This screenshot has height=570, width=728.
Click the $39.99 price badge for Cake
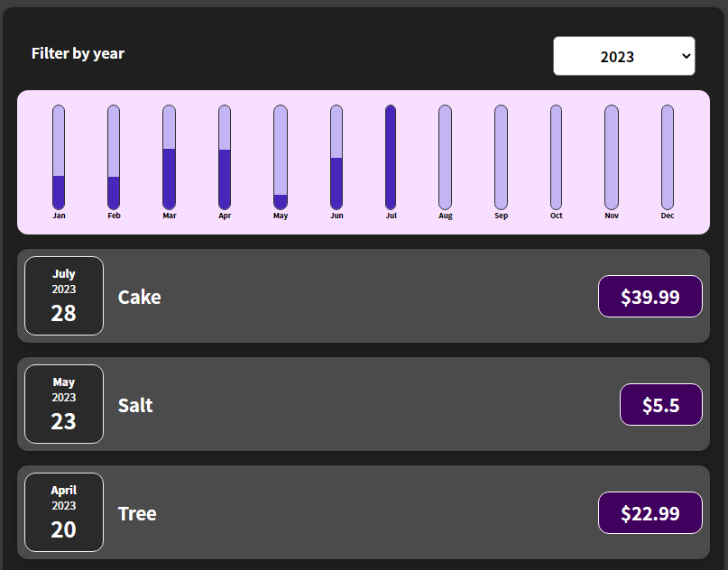(x=650, y=296)
